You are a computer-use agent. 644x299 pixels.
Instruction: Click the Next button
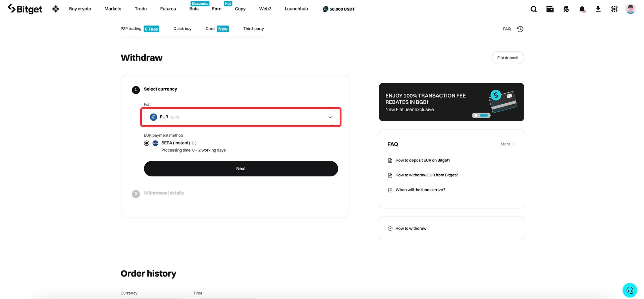click(241, 169)
